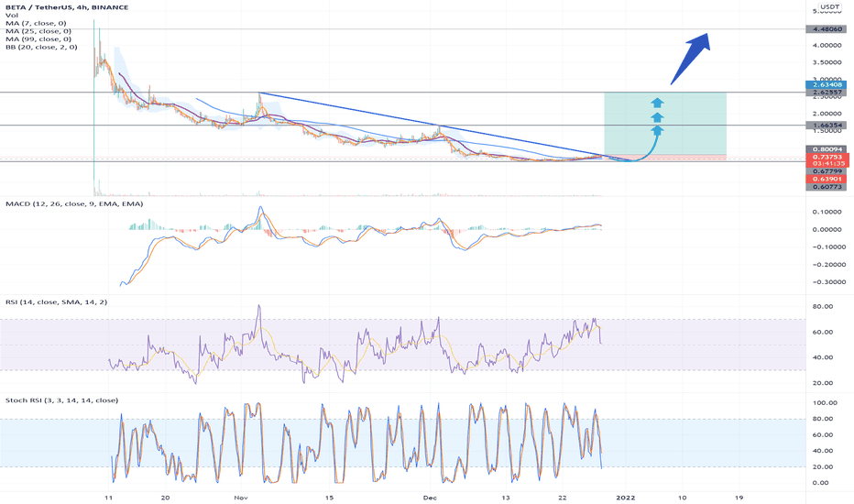Click the 15 date on time axis
The height and width of the screenshot is (504, 854).
329,498
